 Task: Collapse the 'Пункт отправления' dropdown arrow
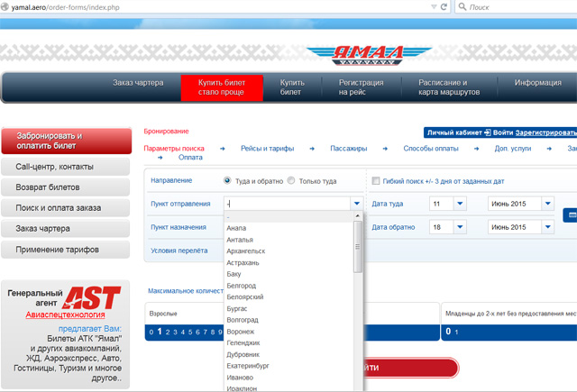357,204
